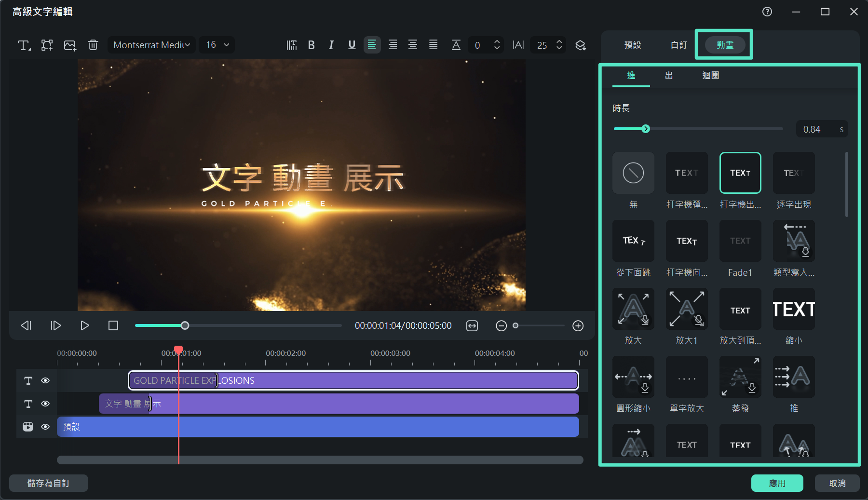The width and height of the screenshot is (868, 500).
Task: Stop the preview playback
Action: click(x=113, y=325)
